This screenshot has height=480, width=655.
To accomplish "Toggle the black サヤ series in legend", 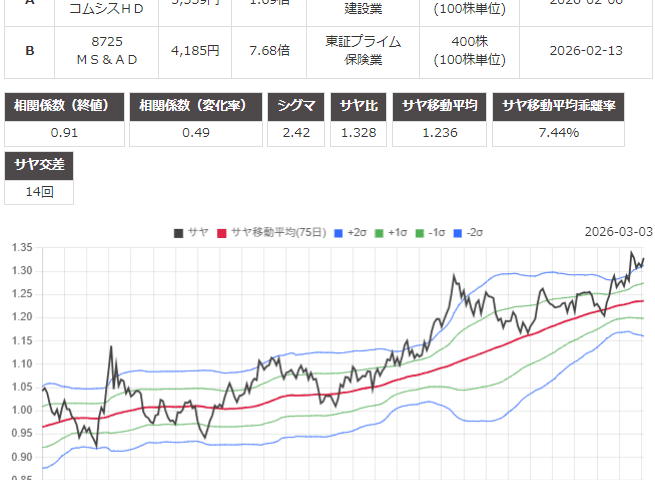I will [x=191, y=233].
